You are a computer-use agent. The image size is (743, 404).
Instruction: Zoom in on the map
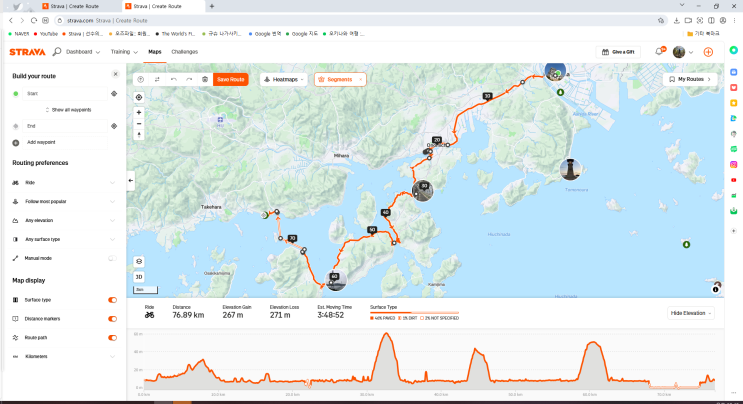[139, 113]
